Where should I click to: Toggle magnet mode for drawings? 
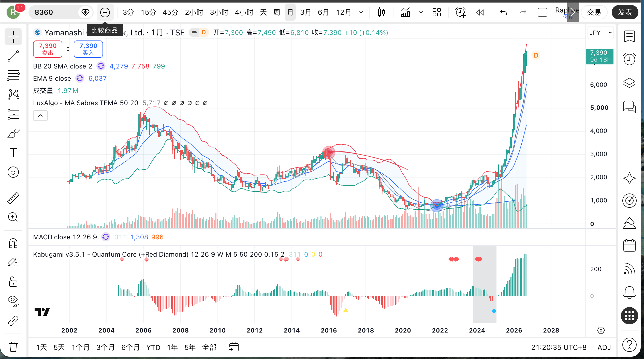click(x=13, y=243)
